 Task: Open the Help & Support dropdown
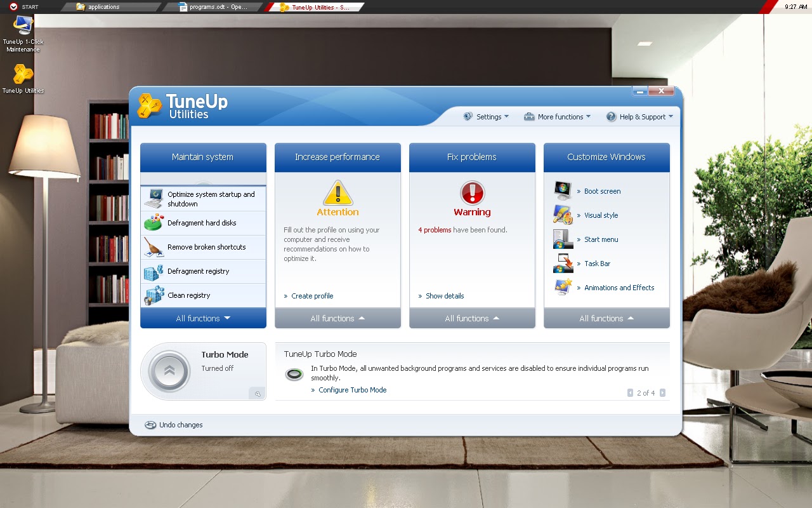click(x=639, y=117)
